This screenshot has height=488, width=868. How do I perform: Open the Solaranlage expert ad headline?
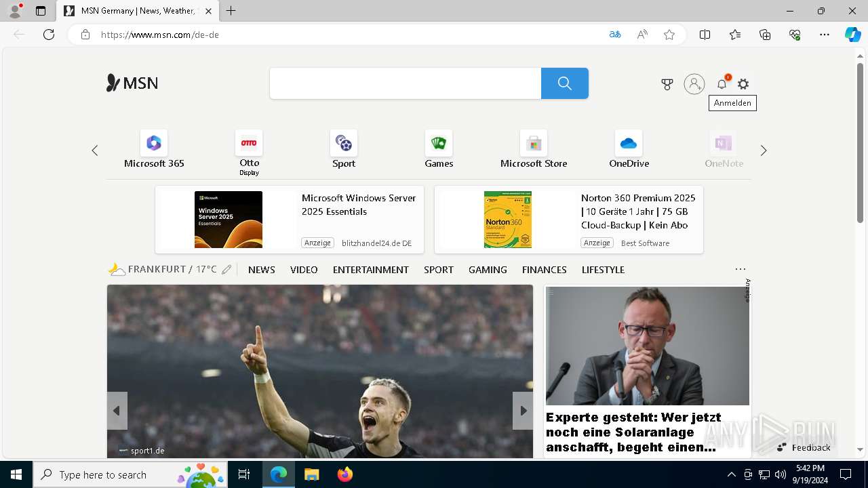click(x=633, y=432)
